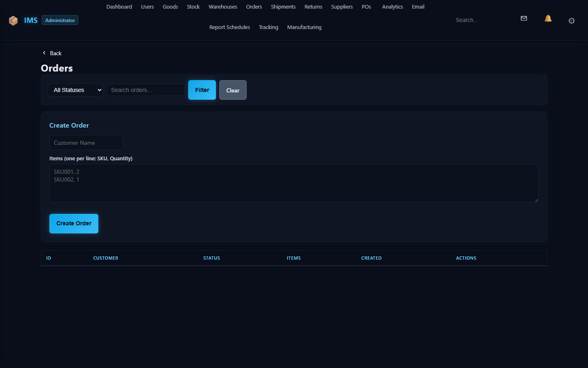Navigate to Shipments
The image size is (588, 368).
tap(283, 7)
